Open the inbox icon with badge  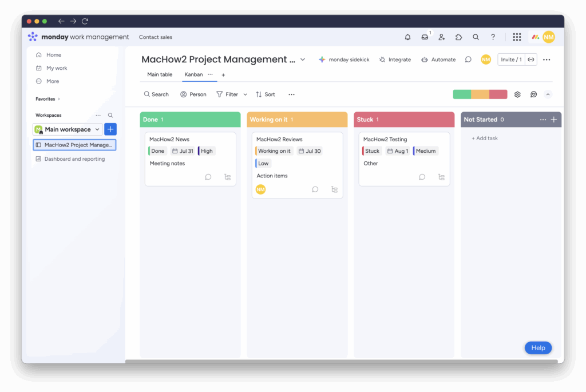(425, 37)
